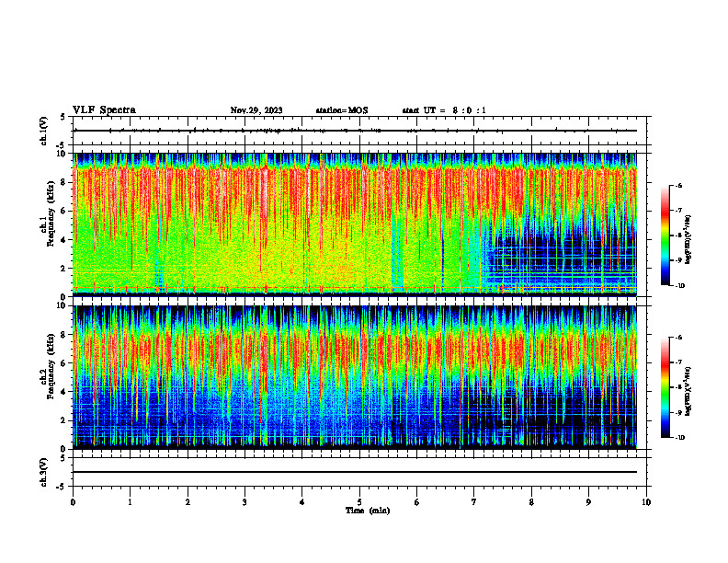The width and height of the screenshot is (728, 563).
Task: Click time axis tick label "5"
Action: (x=359, y=502)
